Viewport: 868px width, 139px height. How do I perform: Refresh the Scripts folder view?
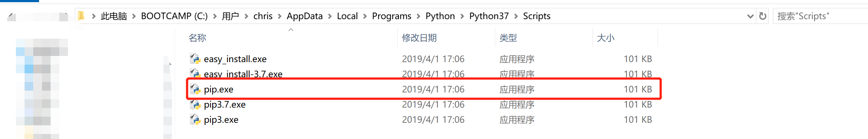pos(762,16)
